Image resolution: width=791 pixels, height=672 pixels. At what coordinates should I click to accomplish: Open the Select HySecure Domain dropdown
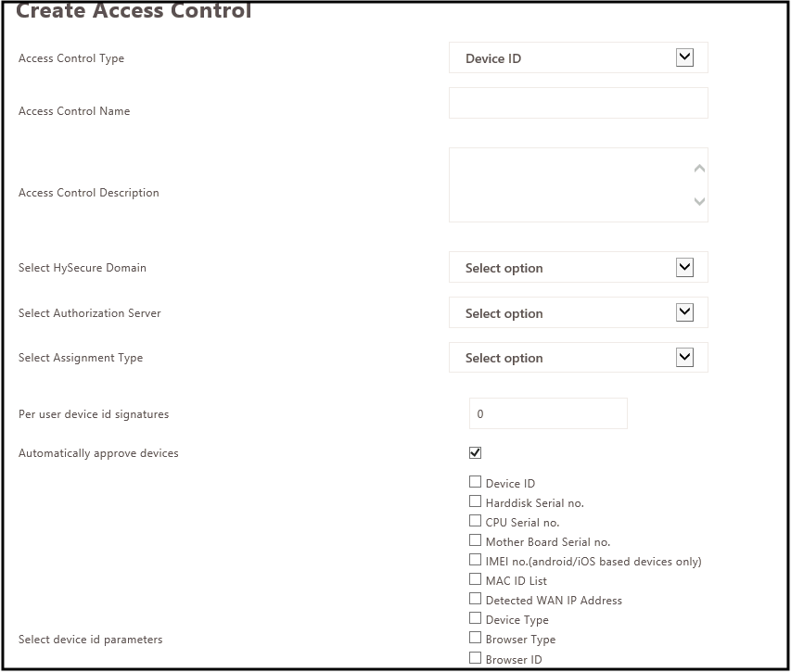[x=684, y=267]
